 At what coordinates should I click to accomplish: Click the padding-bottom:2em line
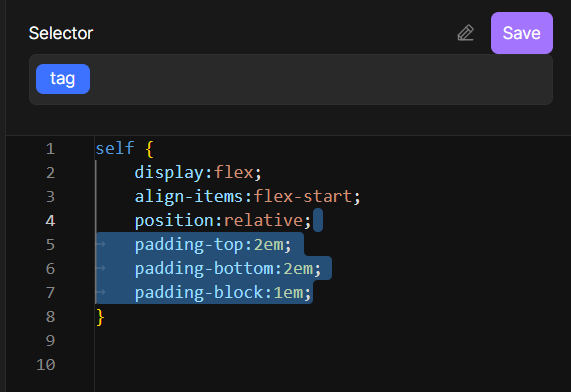click(x=228, y=268)
